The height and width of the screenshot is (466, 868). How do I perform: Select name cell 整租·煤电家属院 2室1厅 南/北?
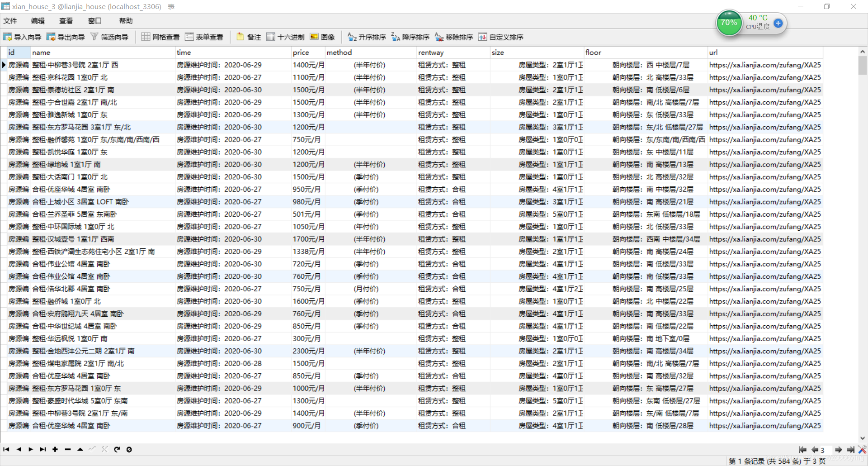tap(103, 364)
